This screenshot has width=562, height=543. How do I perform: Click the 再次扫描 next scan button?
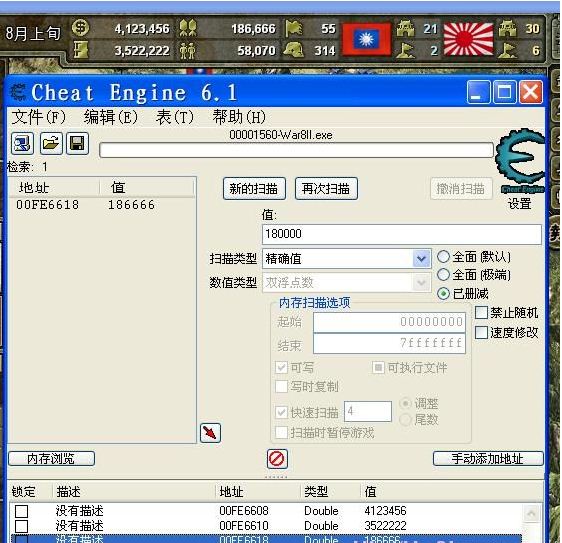point(326,189)
